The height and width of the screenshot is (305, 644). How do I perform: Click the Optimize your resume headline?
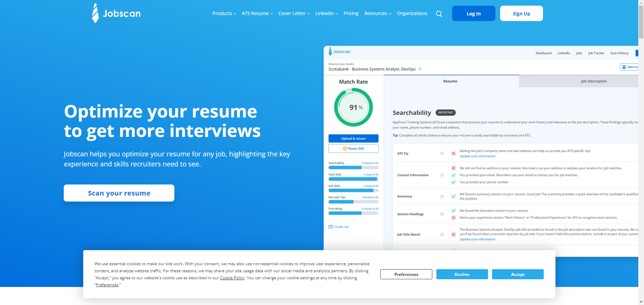162,121
